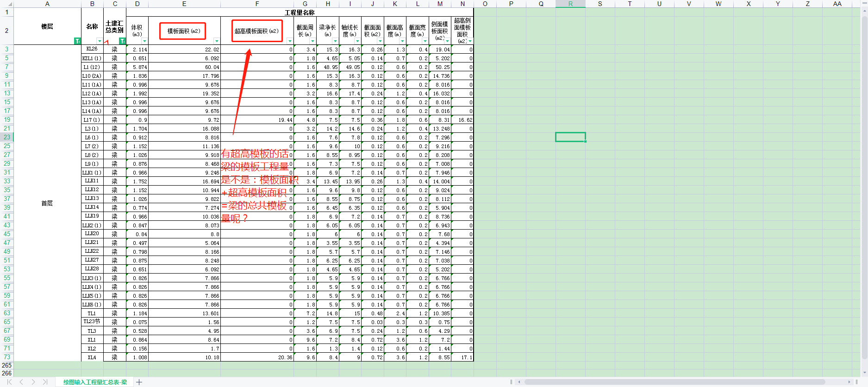Open filter dropdown for 梁净长(m) column

point(335,41)
